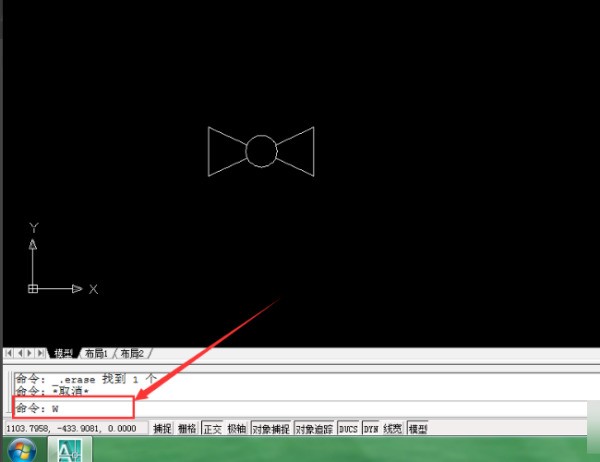
Task: Click the command line input field
Action: (300, 408)
